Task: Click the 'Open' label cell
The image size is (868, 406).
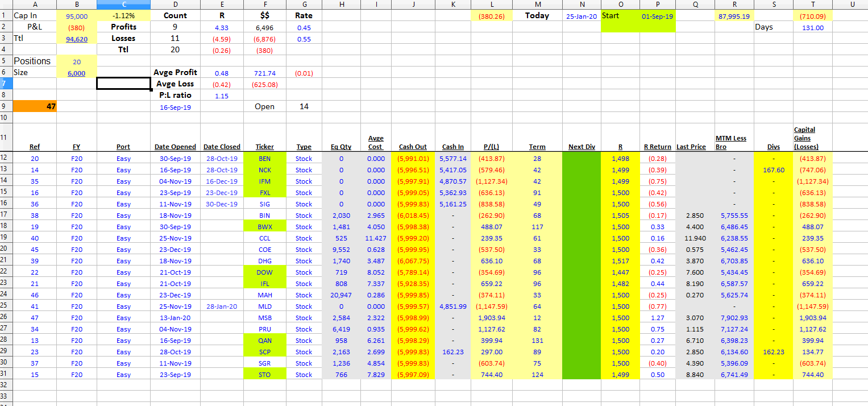Action: tap(265, 106)
